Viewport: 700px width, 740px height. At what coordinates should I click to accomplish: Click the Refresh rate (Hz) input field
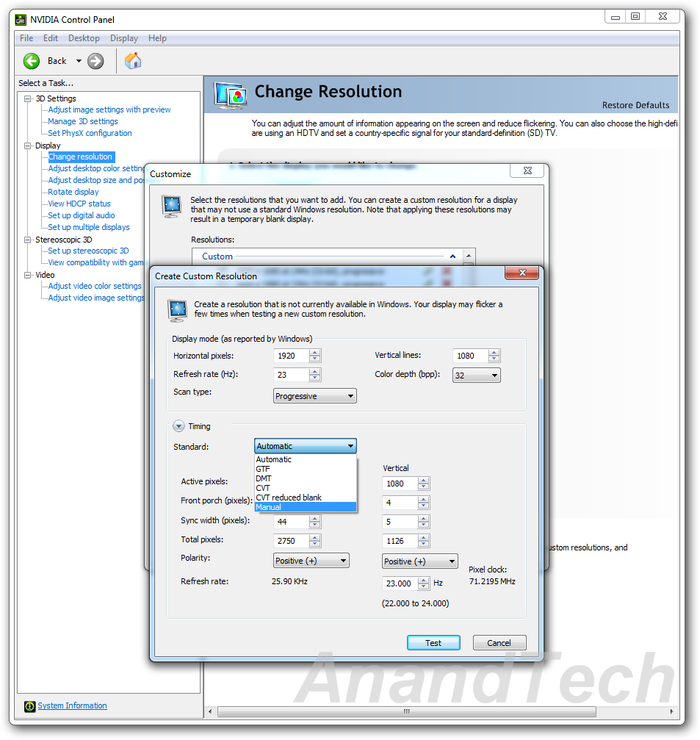291,375
